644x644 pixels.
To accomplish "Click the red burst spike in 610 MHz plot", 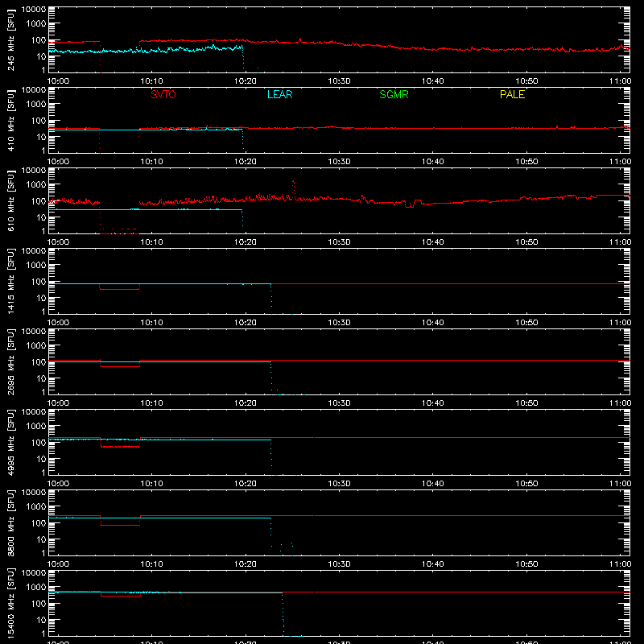I will [x=293, y=189].
